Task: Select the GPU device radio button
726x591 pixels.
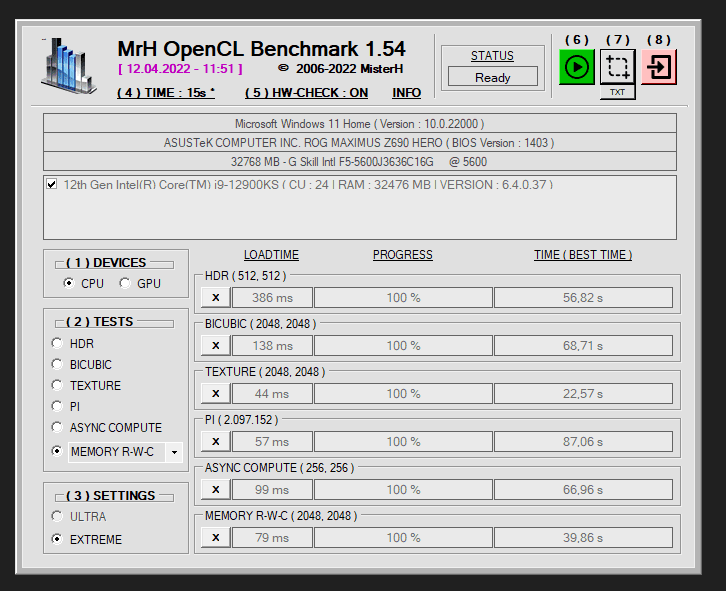Action: pyautogui.click(x=125, y=283)
